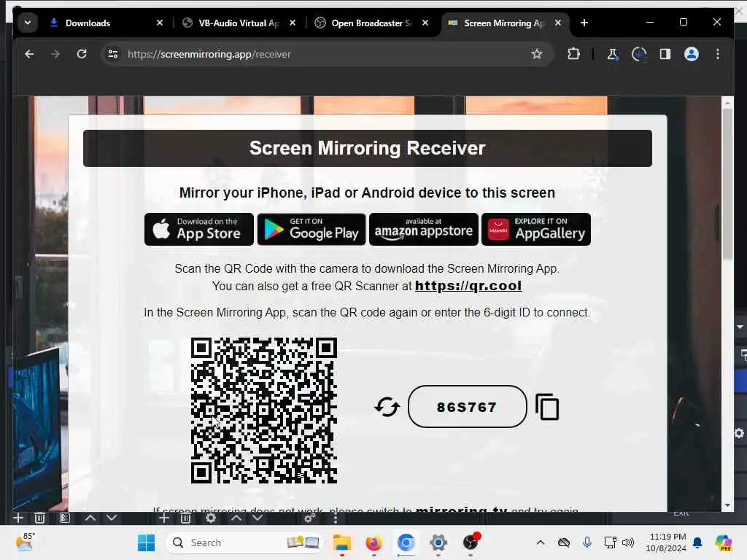The image size is (747, 560).
Task: View site information icon in address bar
Action: point(113,54)
